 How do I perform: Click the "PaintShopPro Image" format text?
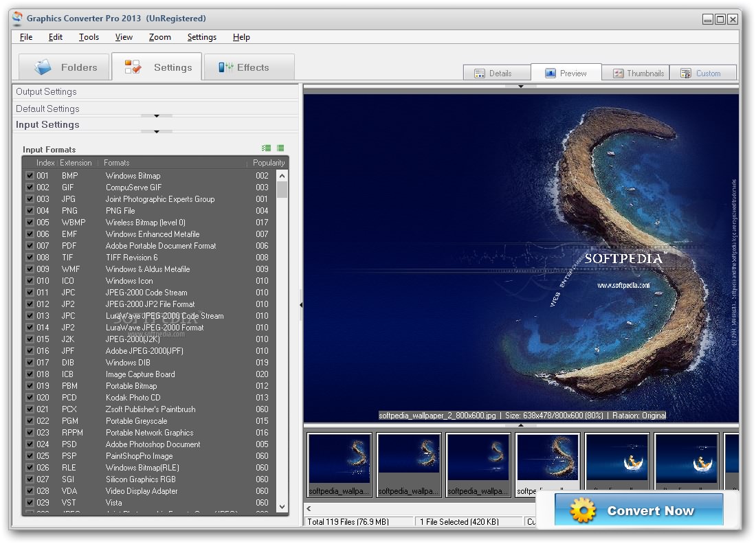140,456
